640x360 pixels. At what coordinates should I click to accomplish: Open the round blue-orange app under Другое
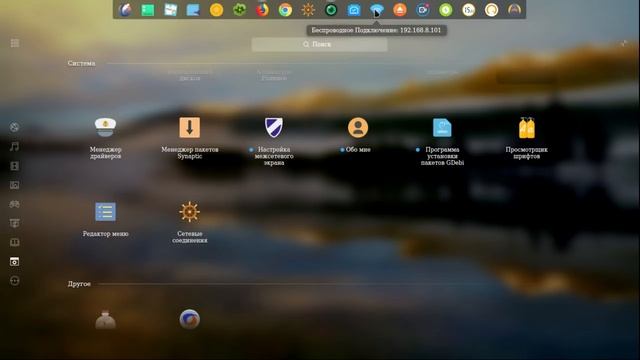(x=189, y=319)
